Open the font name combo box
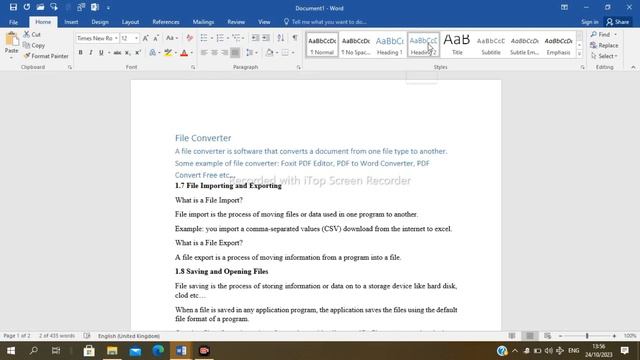Viewport: 640px width, 360px height. click(x=97, y=38)
